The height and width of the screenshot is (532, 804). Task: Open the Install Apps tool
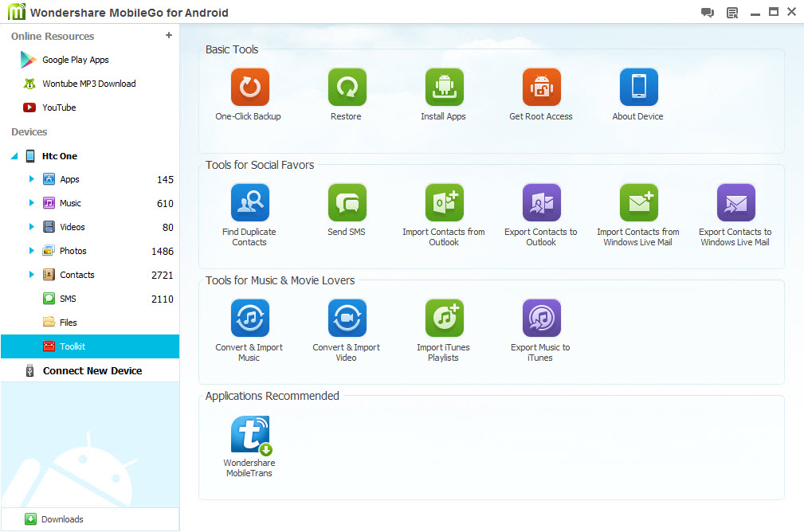click(444, 87)
